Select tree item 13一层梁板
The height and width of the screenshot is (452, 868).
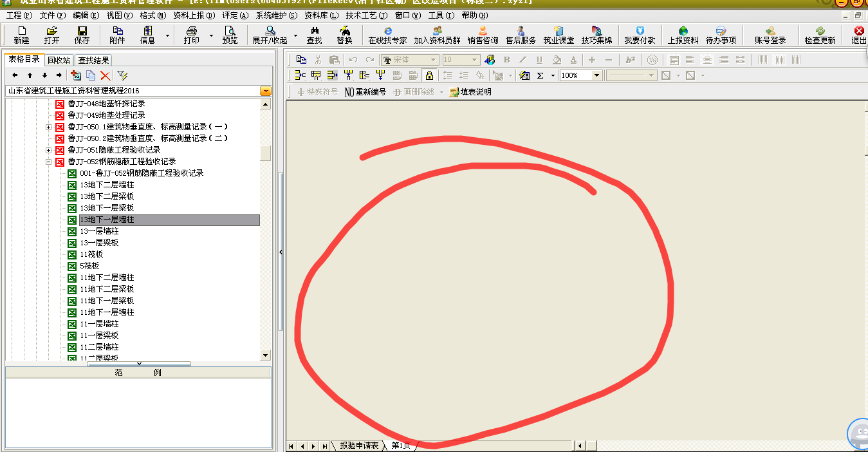[x=99, y=243]
